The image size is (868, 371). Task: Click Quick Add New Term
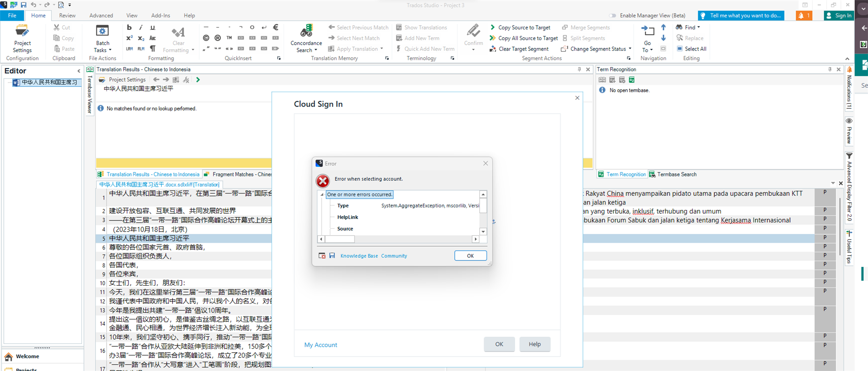coord(425,49)
